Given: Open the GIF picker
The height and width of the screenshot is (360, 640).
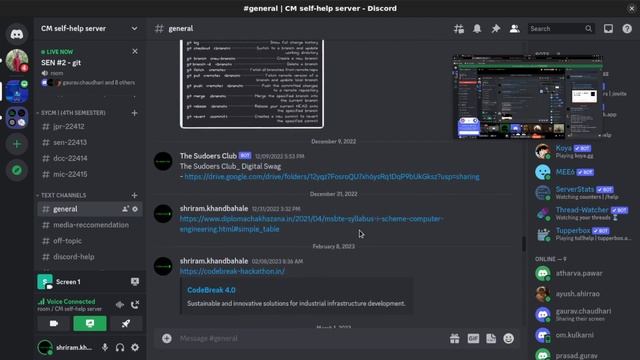Looking at the screenshot, I should click(473, 338).
